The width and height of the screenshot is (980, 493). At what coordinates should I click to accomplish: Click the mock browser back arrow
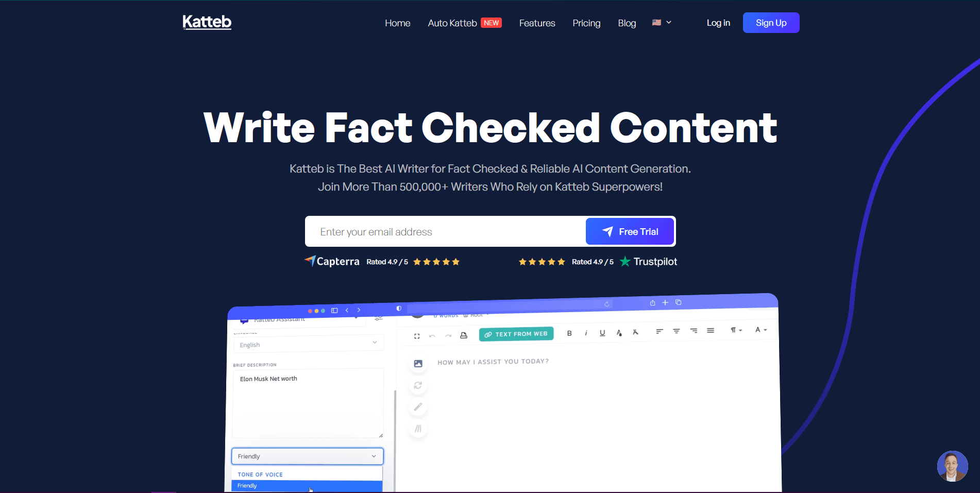click(x=347, y=310)
